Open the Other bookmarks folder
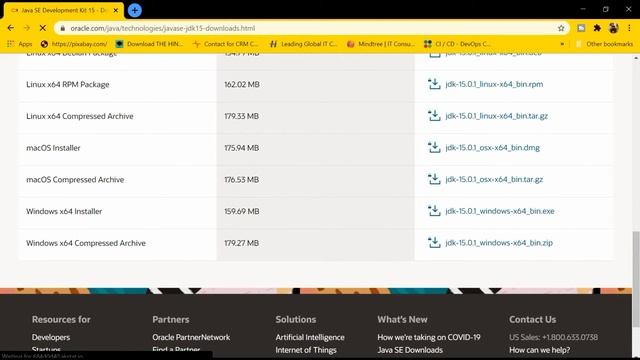This screenshot has height=360, width=640. (x=604, y=44)
